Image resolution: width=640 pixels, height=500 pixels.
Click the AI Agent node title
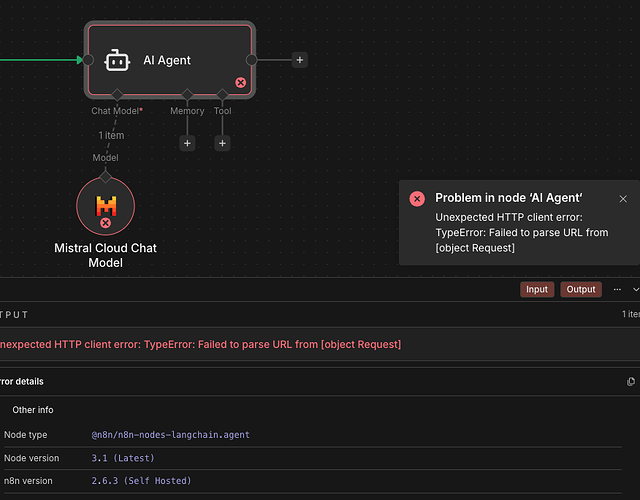click(x=167, y=60)
